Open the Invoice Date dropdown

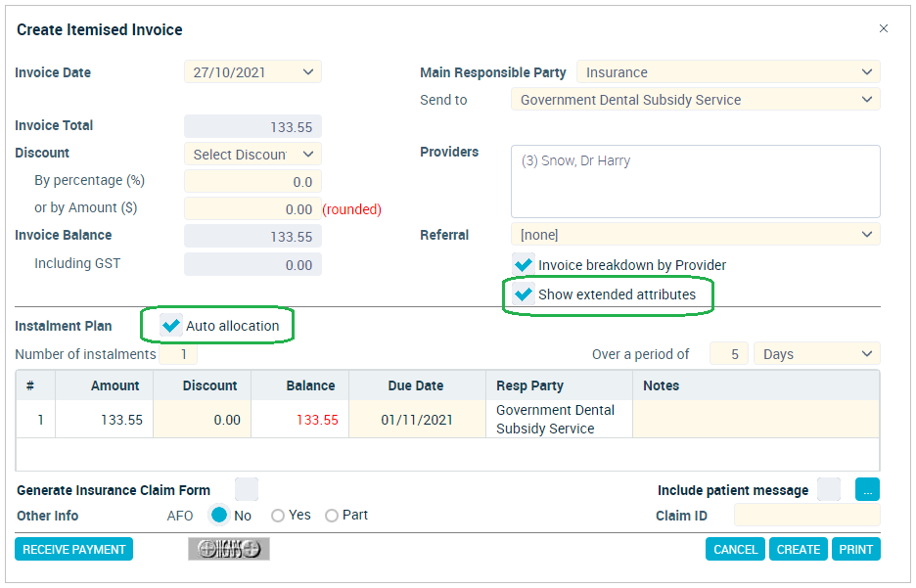[x=252, y=71]
